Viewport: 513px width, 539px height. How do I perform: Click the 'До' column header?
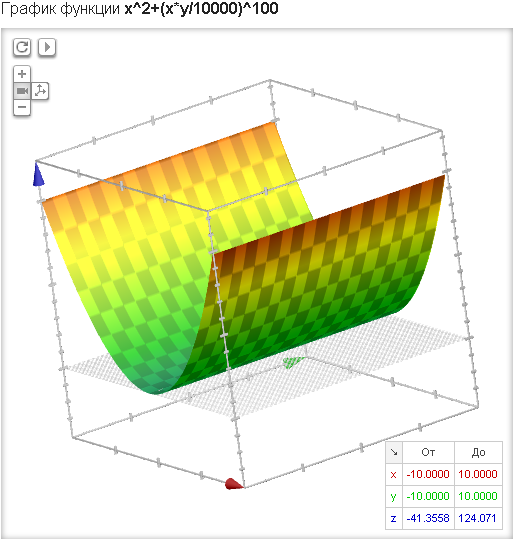tap(478, 452)
